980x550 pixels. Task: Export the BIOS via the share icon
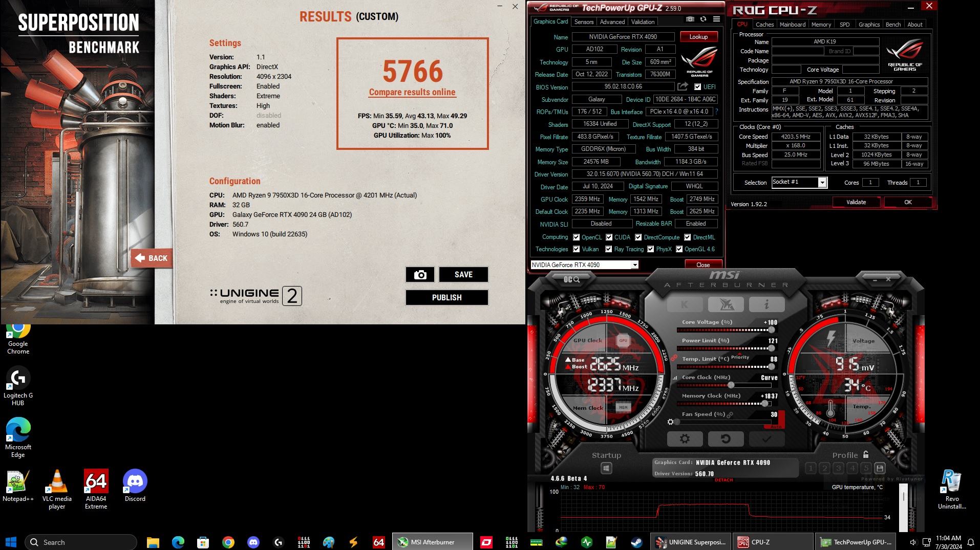683,86
